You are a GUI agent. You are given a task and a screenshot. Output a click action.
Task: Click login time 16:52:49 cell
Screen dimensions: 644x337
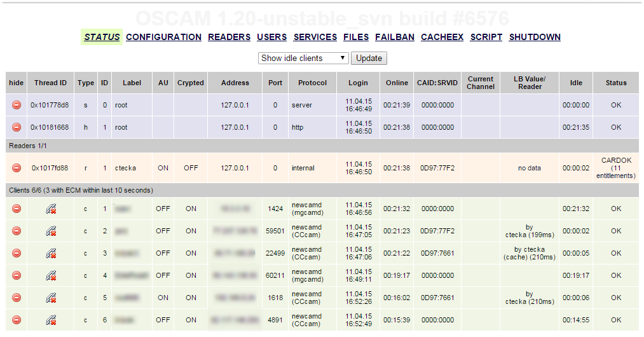[x=359, y=320]
